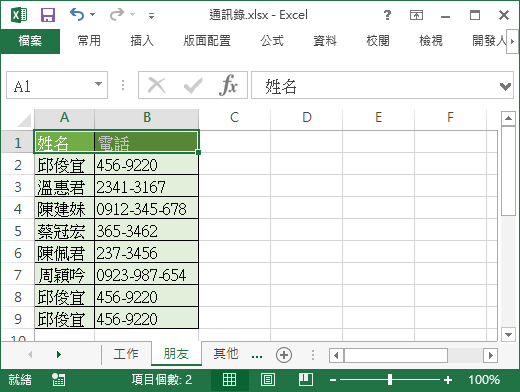Open the 公式 ribbon tab

[272, 41]
